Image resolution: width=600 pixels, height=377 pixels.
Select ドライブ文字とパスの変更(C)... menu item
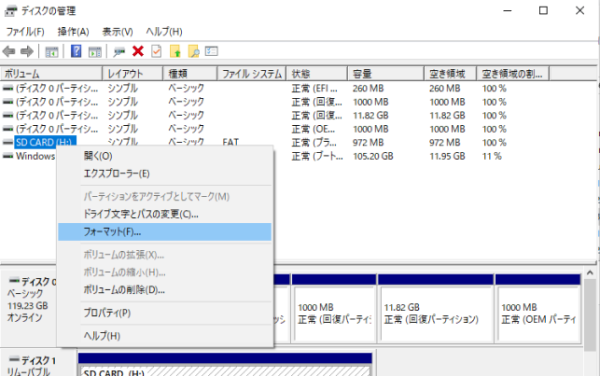(x=165, y=214)
